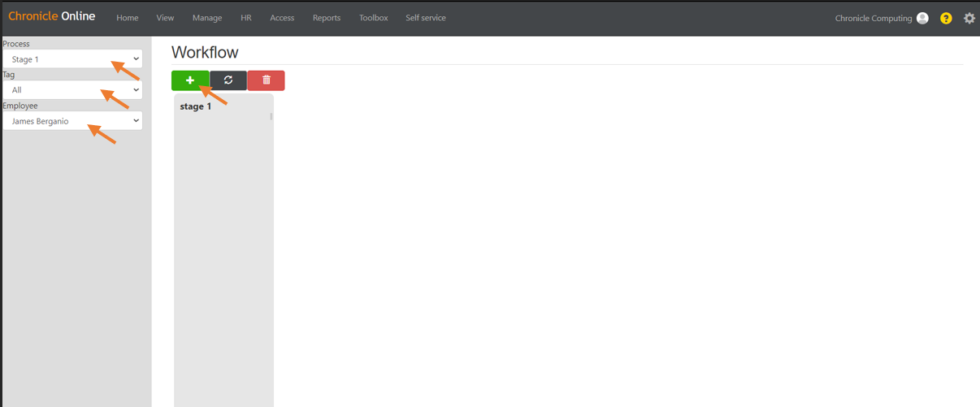Go to Self service menu
Screen dimensions: 980x407
coord(426,18)
